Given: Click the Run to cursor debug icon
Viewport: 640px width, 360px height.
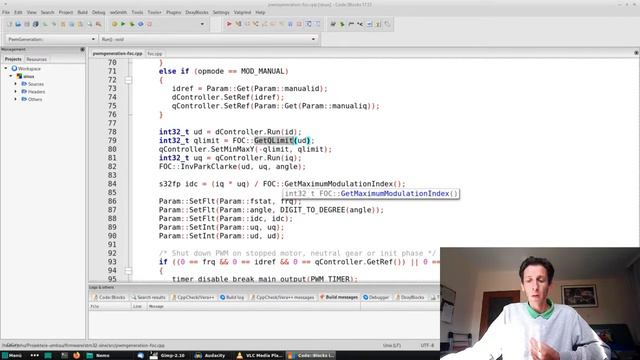Looking at the screenshot, I should click(x=238, y=24).
